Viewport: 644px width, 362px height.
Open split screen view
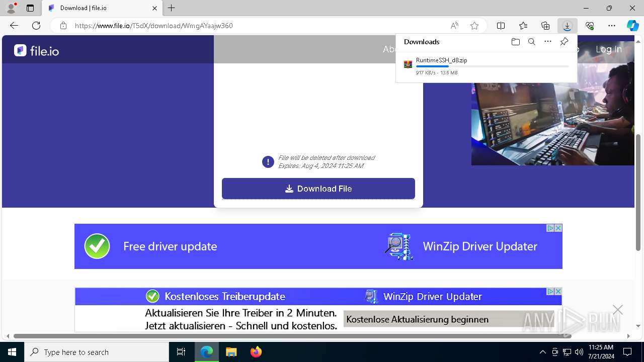(x=501, y=26)
